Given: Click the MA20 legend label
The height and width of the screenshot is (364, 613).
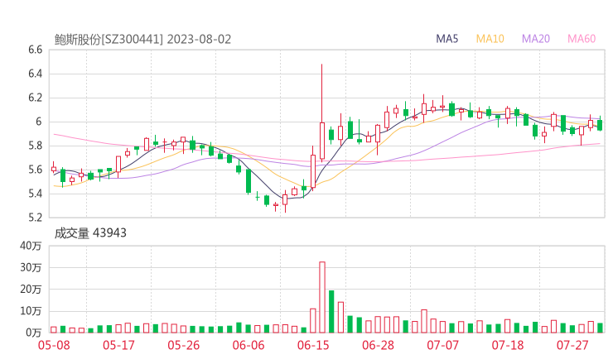Looking at the screenshot, I should (536, 39).
